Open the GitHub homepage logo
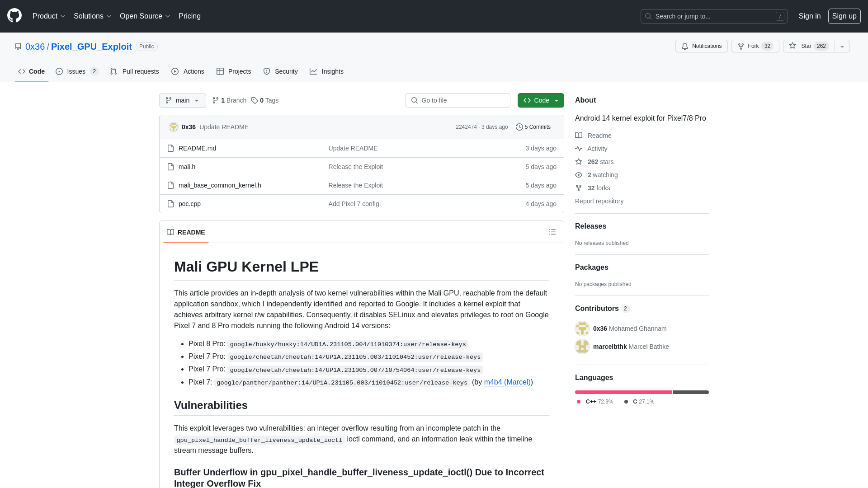 pos(14,16)
